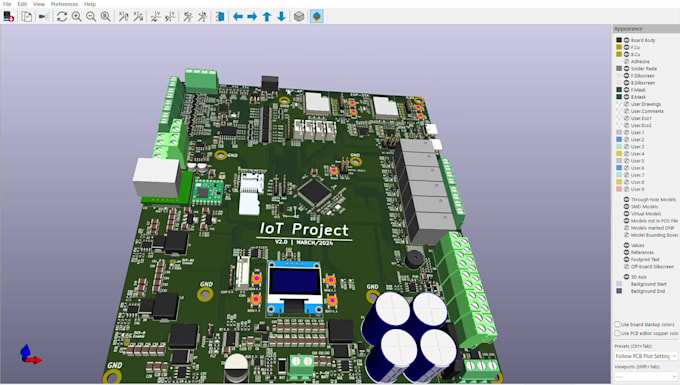Open Board Body color swatch
This screenshot has height=385, width=680.
click(x=619, y=40)
